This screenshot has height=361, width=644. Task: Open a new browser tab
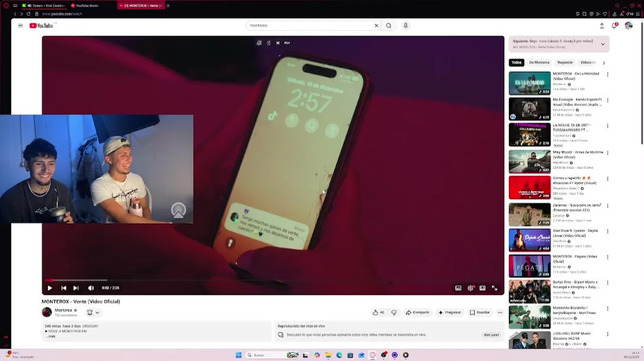tap(168, 6)
